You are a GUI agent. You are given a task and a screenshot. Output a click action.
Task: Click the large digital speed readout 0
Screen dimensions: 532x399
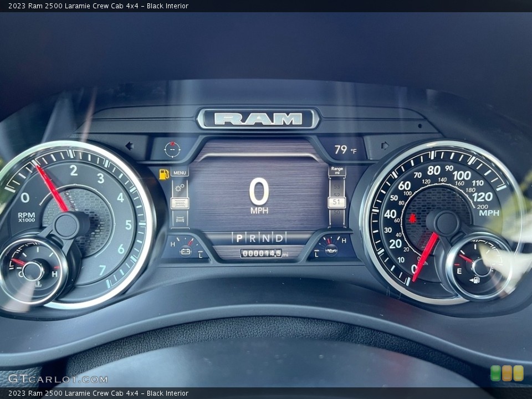pyautogui.click(x=259, y=192)
